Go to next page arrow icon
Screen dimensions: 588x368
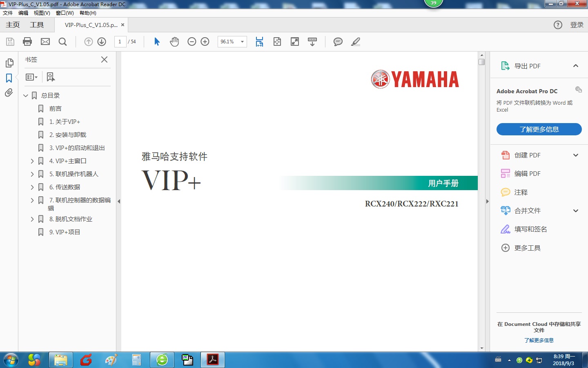point(102,42)
